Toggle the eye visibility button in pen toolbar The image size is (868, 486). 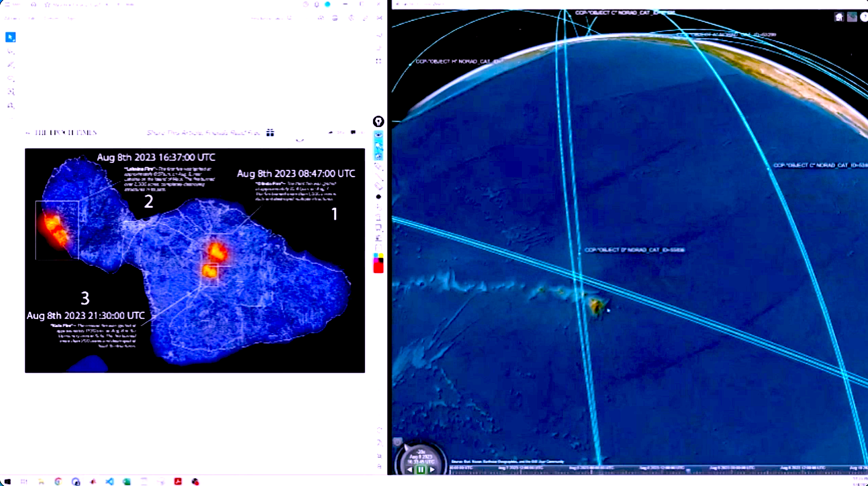(x=378, y=135)
